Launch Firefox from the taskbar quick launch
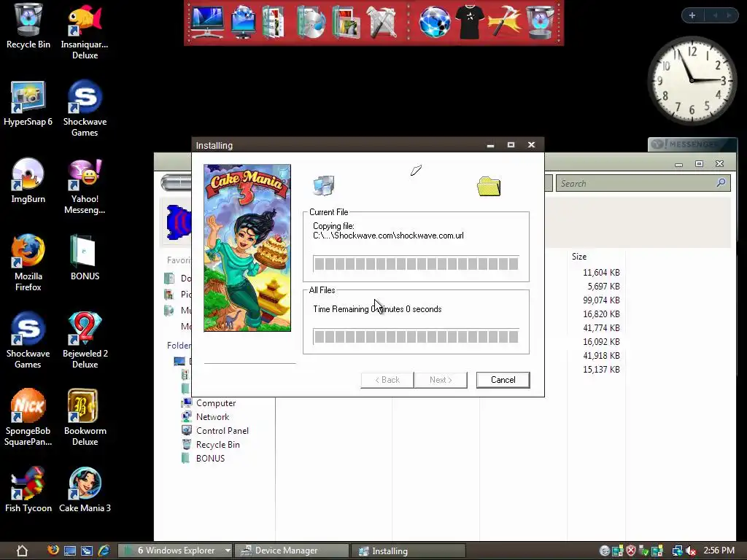The width and height of the screenshot is (747, 560). [x=53, y=551]
